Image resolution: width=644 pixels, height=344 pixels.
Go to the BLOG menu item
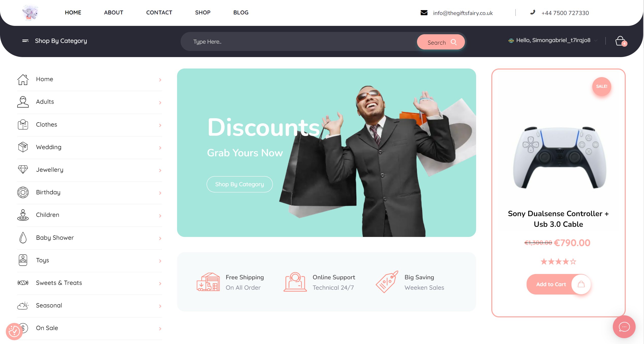pos(241,12)
